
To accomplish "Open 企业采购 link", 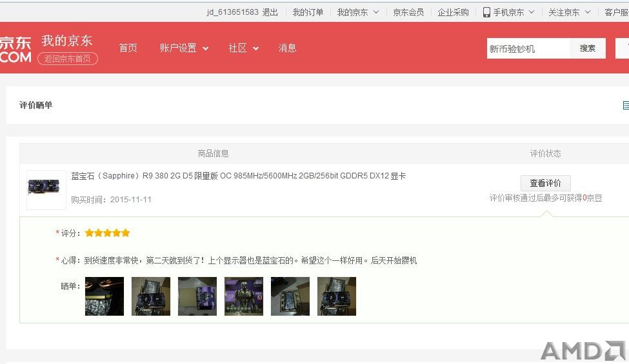I will click(453, 12).
